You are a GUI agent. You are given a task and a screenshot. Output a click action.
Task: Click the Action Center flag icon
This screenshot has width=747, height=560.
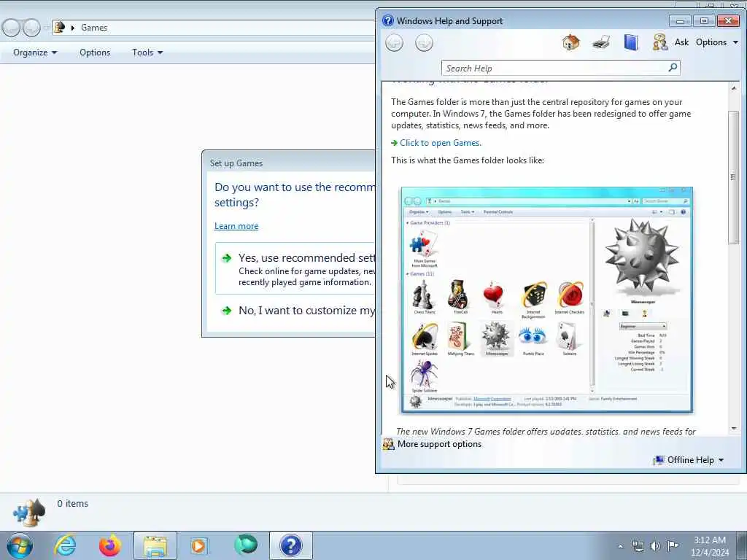click(x=673, y=545)
